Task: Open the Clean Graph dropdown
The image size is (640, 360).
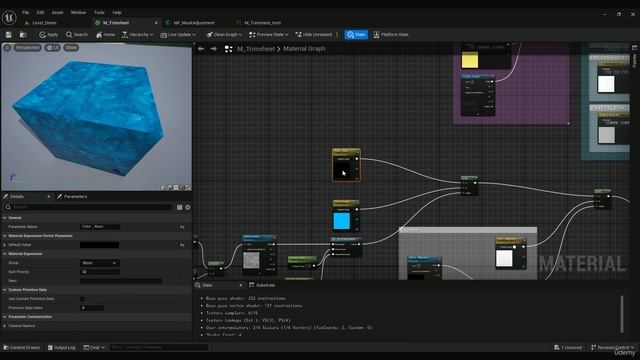Action: point(224,35)
